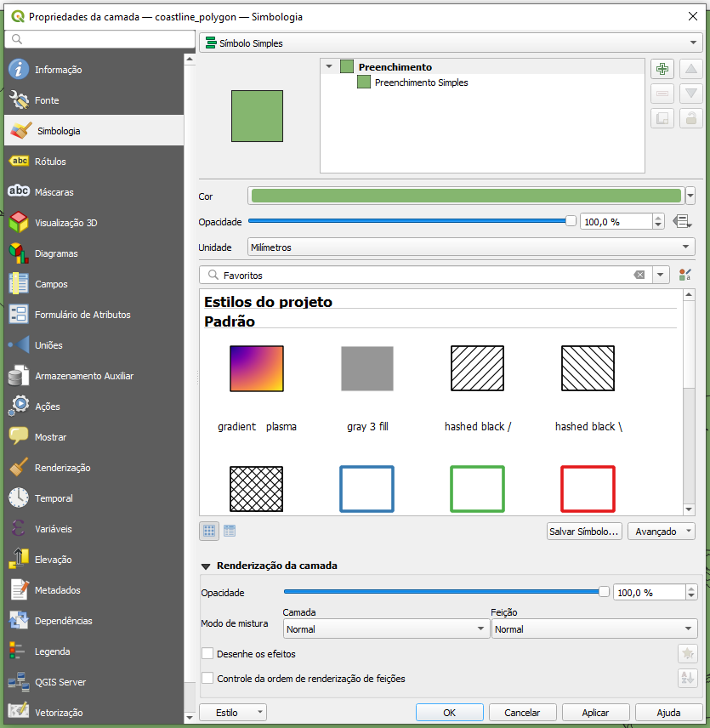Click the green Cor color swatch
710x728 pixels.
click(466, 196)
